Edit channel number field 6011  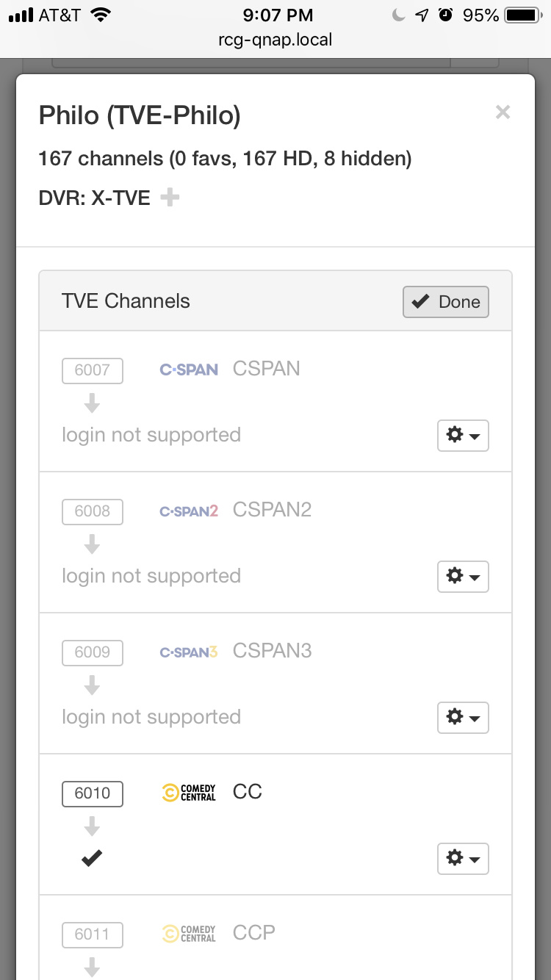(x=93, y=934)
